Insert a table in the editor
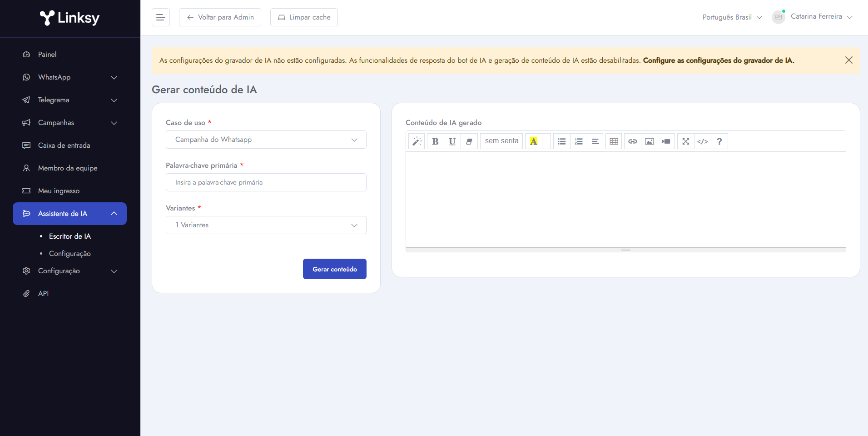 (614, 141)
